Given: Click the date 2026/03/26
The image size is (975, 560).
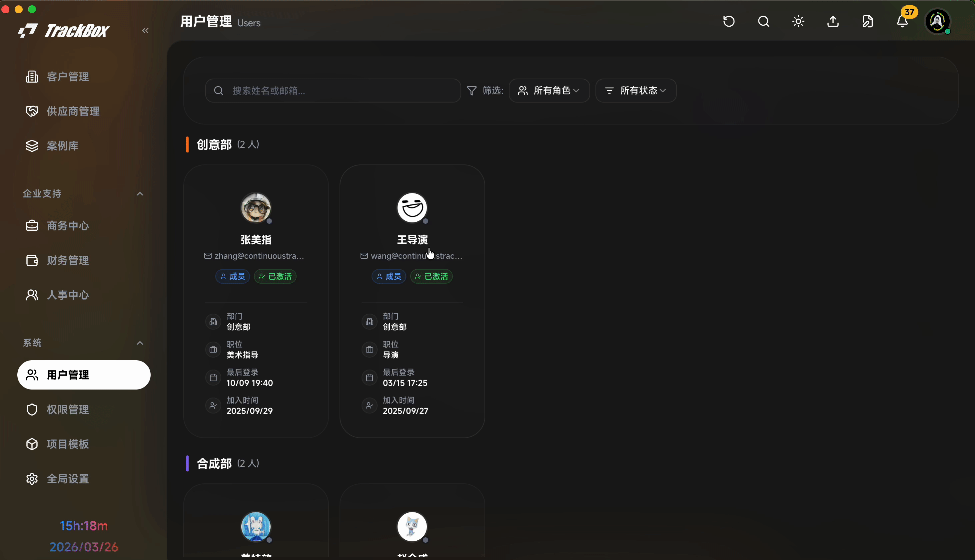Looking at the screenshot, I should 84,547.
